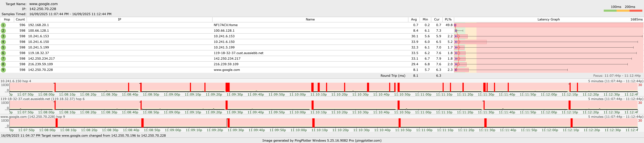
Task: Click IP address 192.168.20.1
Action: [39, 25]
